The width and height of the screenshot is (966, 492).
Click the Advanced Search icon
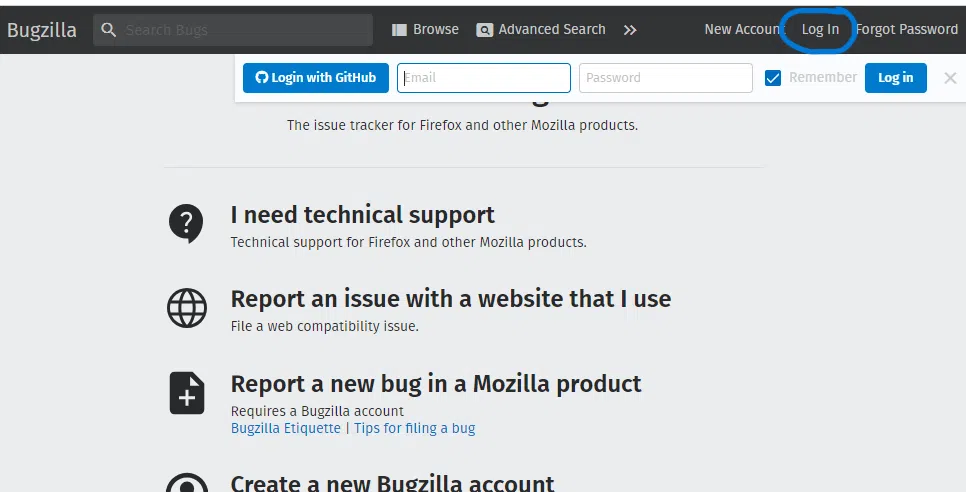pos(485,30)
